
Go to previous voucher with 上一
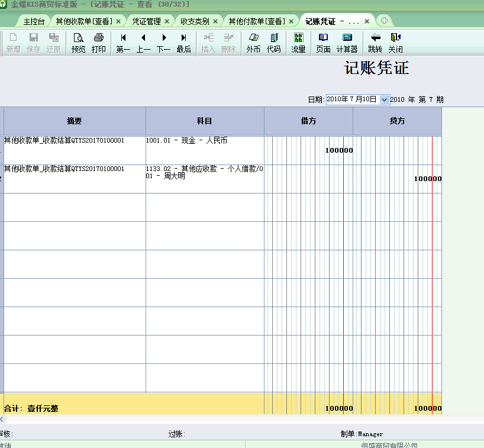(x=143, y=43)
